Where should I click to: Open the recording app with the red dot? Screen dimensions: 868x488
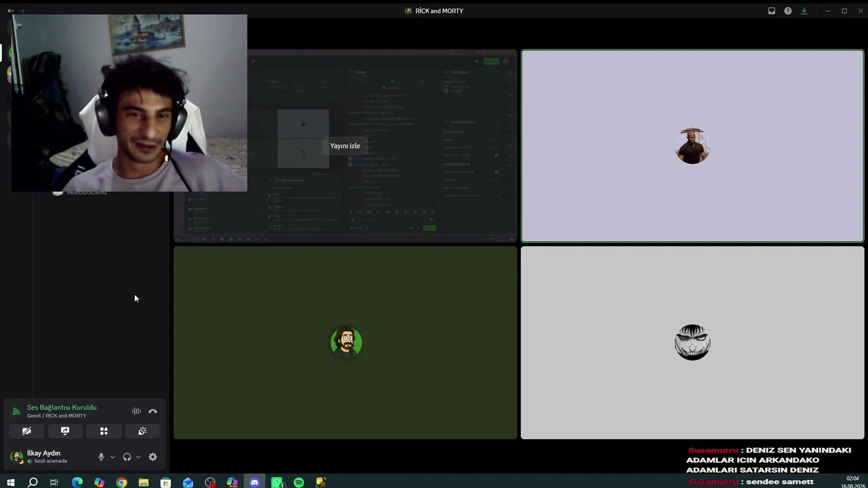(210, 483)
